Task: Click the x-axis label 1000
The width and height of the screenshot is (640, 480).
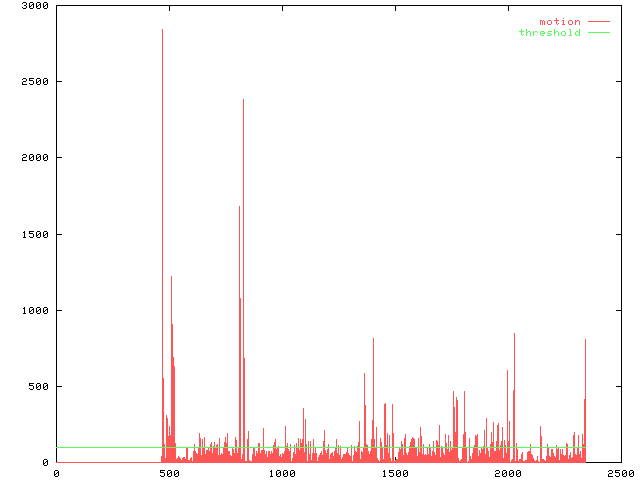Action: [282, 474]
